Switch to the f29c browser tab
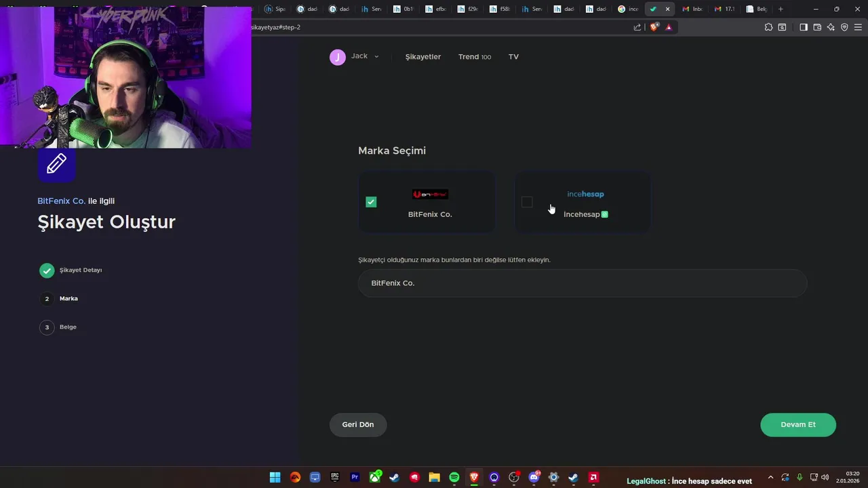The image size is (868, 488). [x=468, y=9]
